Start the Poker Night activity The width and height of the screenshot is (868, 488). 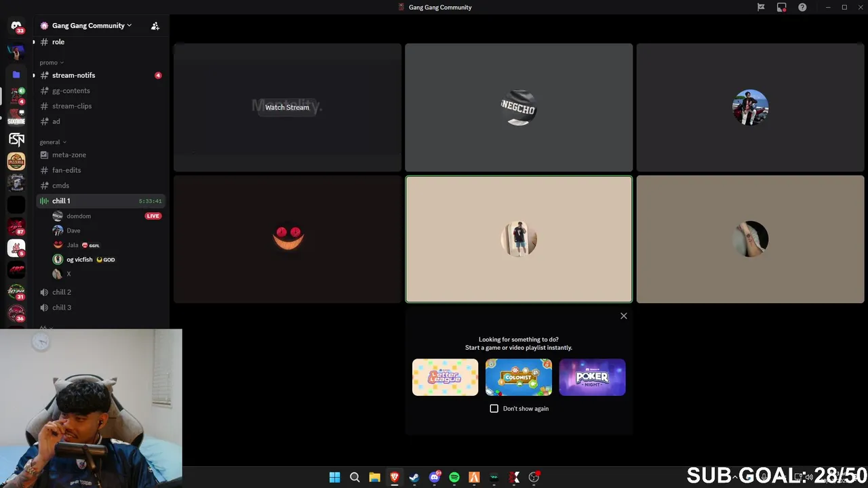[592, 377]
